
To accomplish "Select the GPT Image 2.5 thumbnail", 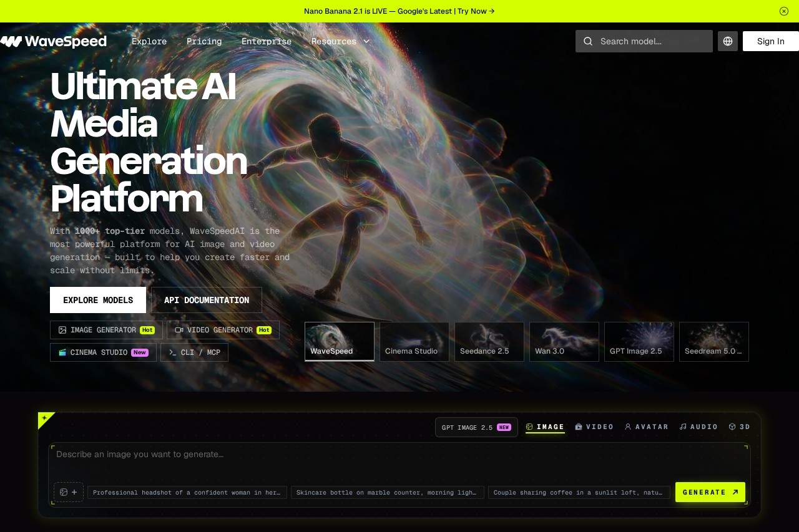I will click(639, 342).
